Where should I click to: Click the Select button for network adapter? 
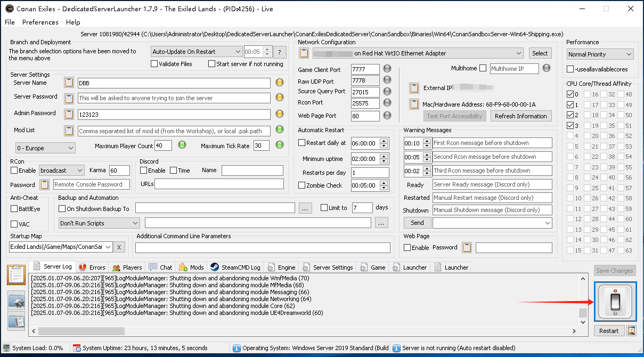click(x=540, y=53)
